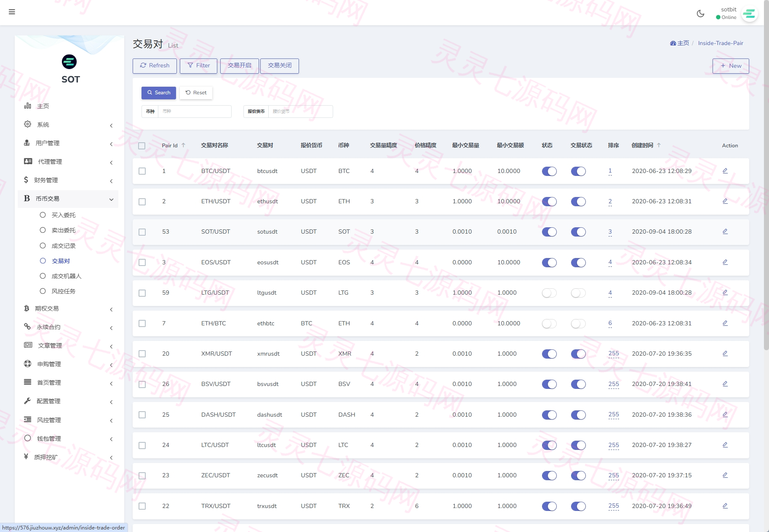
Task: Expand 永续合约 sidebar group
Action: [x=68, y=327]
